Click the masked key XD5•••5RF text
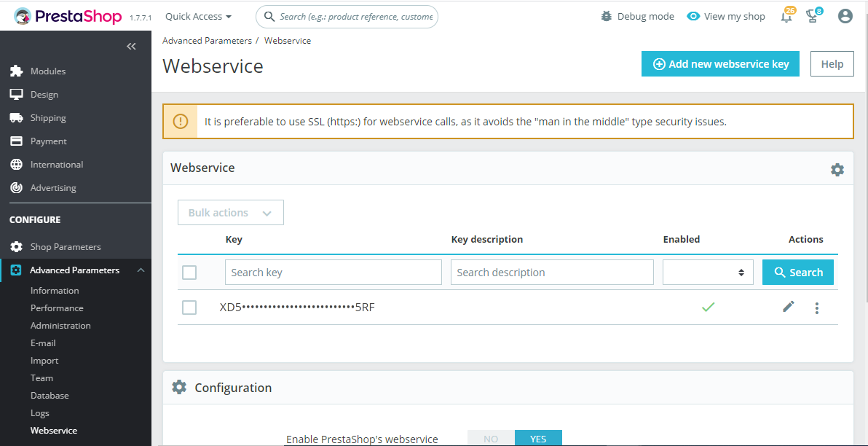The image size is (868, 446). (297, 308)
